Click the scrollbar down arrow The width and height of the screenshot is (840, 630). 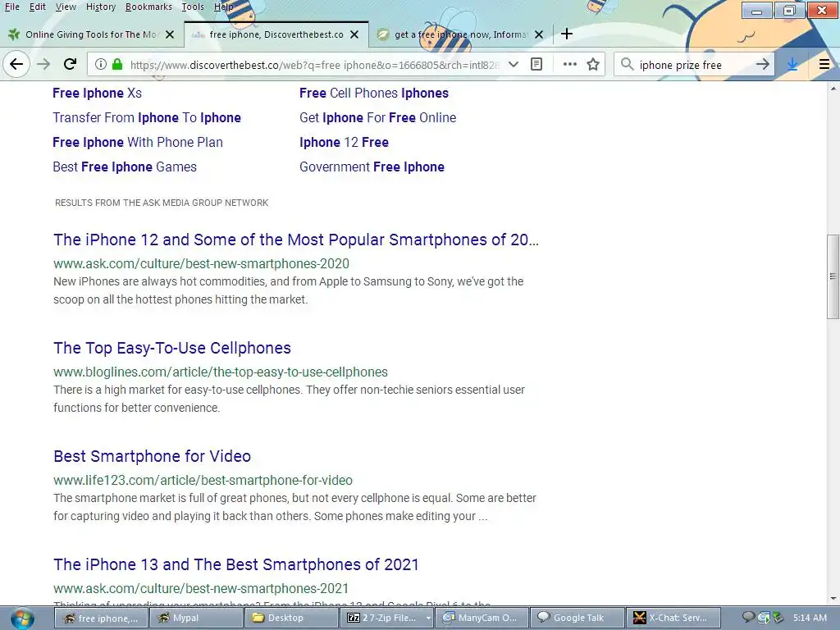[x=833, y=599]
